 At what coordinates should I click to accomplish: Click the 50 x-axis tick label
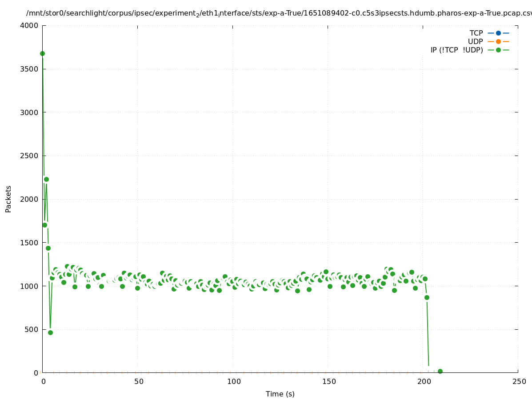[x=137, y=381]
